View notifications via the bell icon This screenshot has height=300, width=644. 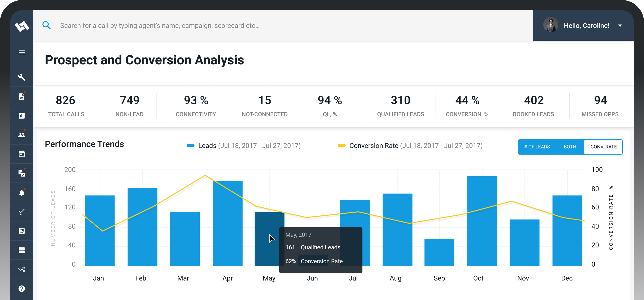coord(22,192)
